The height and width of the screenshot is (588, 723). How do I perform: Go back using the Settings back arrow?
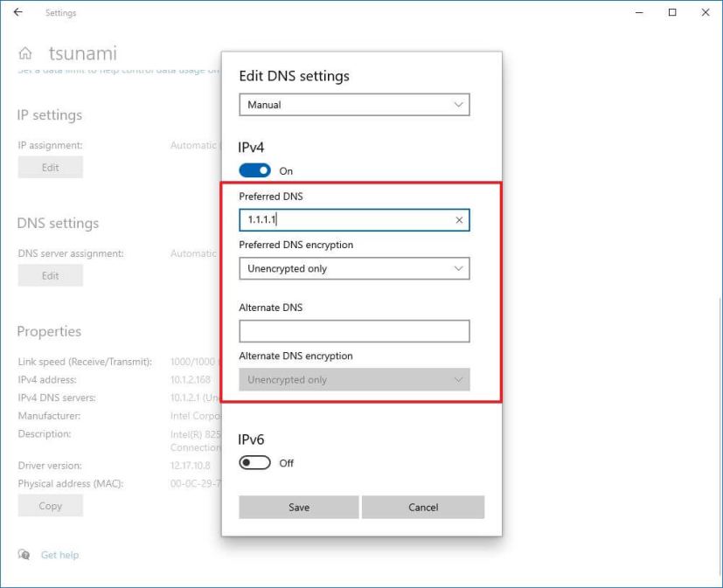tap(18, 12)
